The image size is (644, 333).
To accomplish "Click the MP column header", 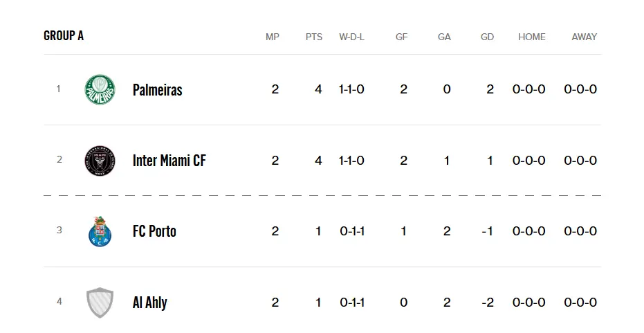I will coord(273,37).
